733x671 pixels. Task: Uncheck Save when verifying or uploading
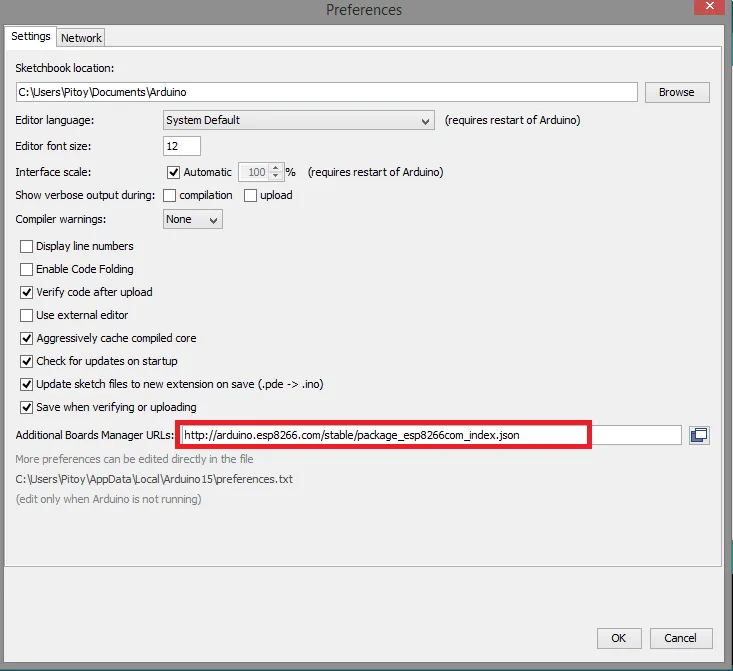[26, 407]
